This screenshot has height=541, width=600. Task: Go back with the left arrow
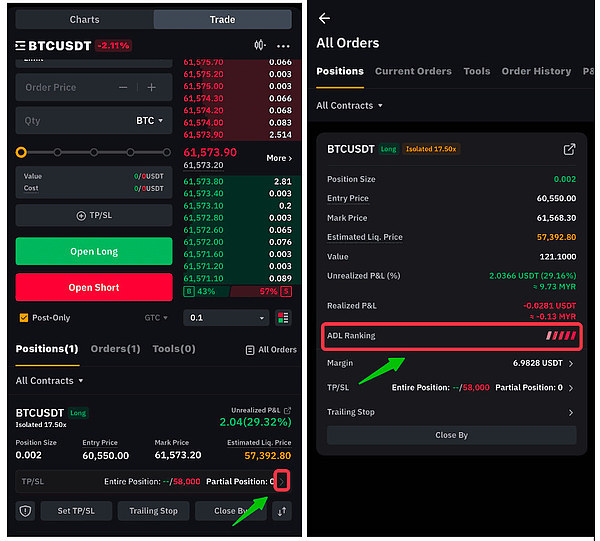click(x=324, y=18)
